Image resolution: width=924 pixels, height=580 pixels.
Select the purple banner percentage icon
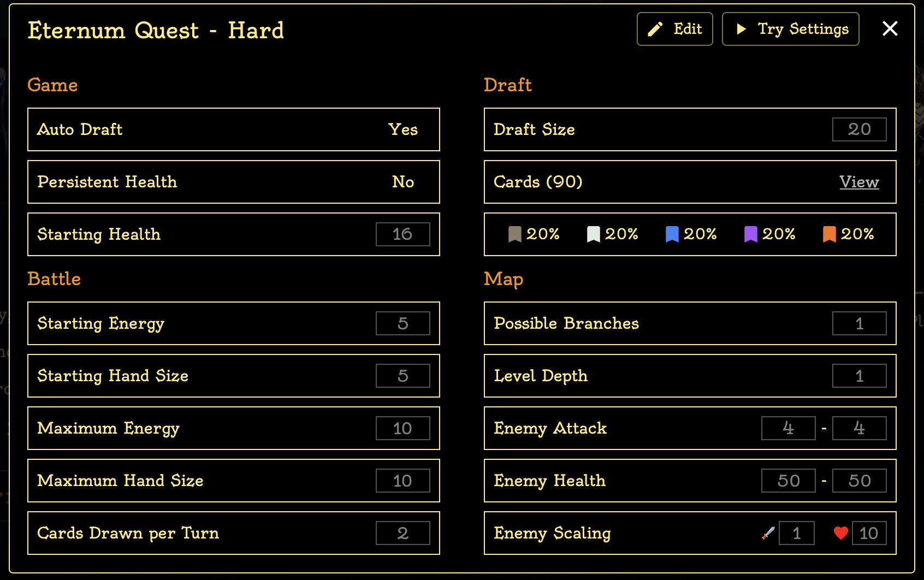(x=751, y=234)
